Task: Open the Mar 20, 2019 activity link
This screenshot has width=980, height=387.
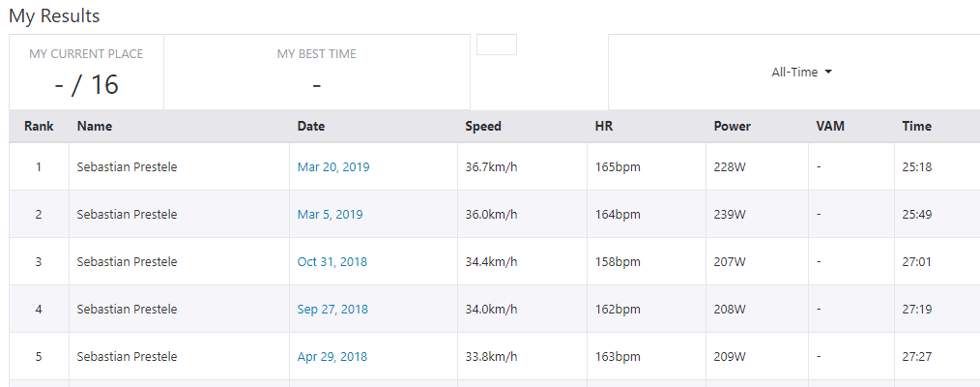Action: tap(332, 167)
